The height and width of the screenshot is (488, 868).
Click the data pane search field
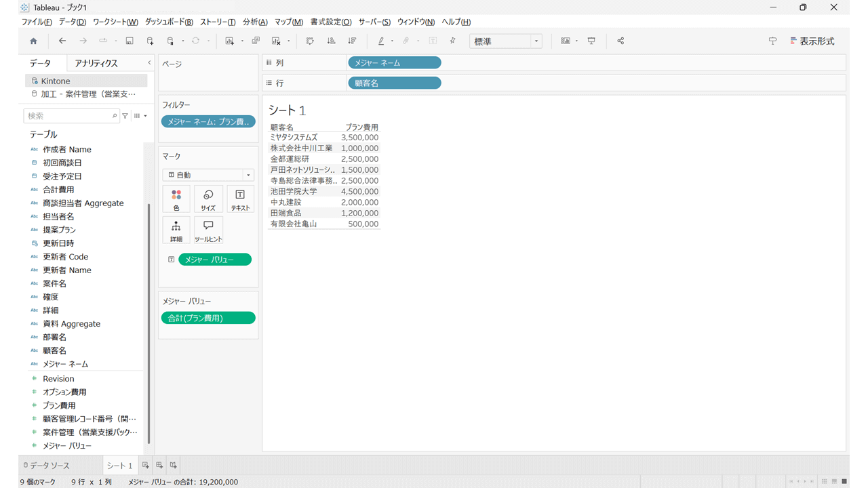(71, 116)
